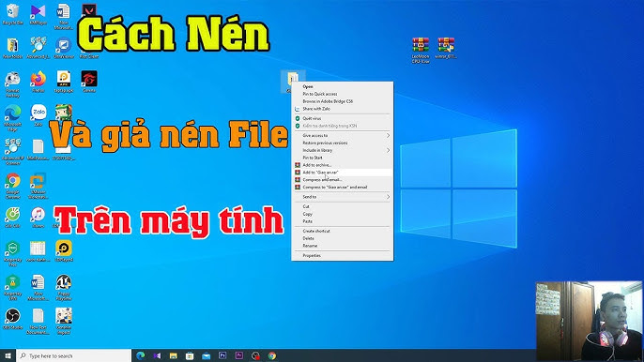Expand the Include in library submenu
Screen dimensions: 644x362
[342, 150]
